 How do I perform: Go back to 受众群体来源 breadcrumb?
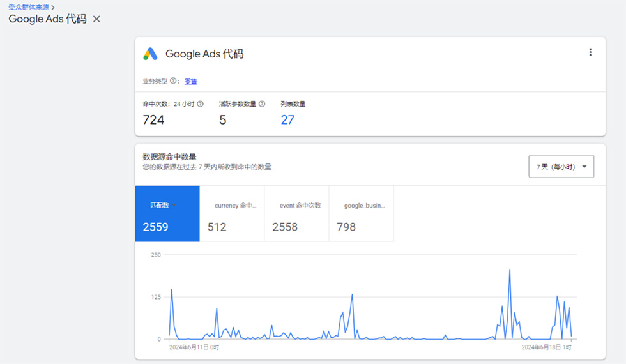click(x=28, y=7)
